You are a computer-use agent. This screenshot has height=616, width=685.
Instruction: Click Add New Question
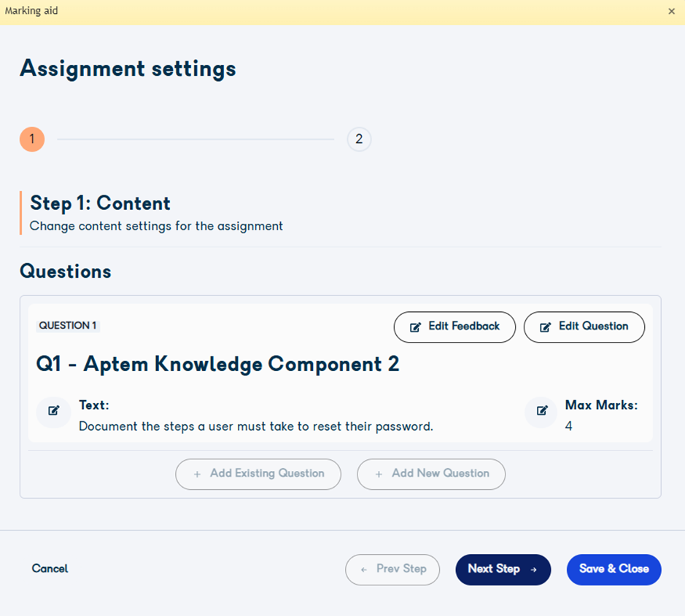point(431,474)
